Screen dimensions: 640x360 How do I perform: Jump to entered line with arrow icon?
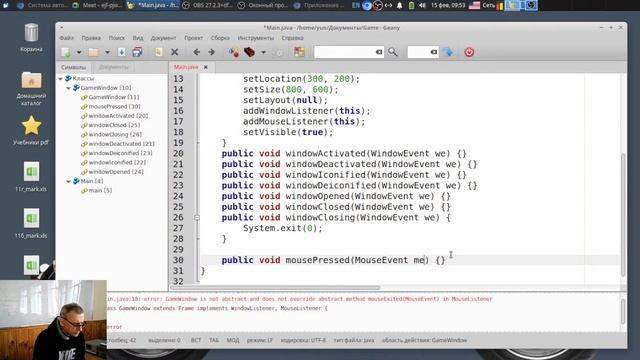pyautogui.click(x=448, y=52)
